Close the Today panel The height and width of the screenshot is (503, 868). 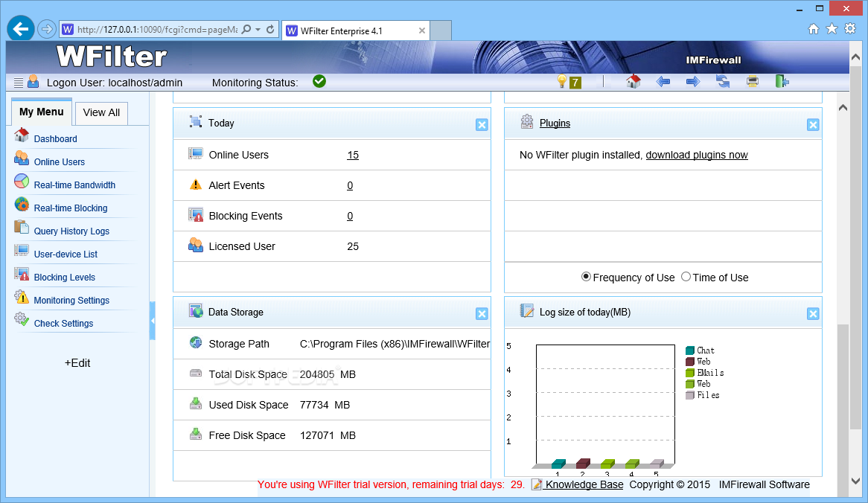tap(482, 124)
